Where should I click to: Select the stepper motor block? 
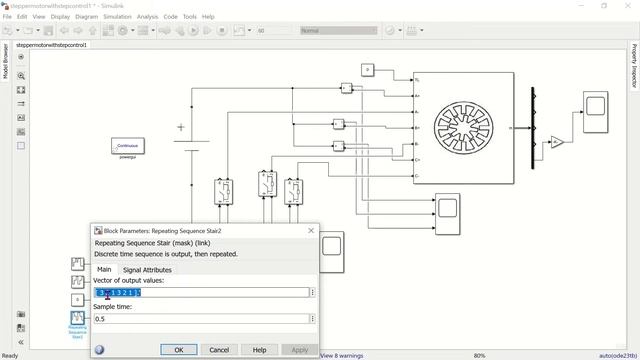tap(464, 128)
